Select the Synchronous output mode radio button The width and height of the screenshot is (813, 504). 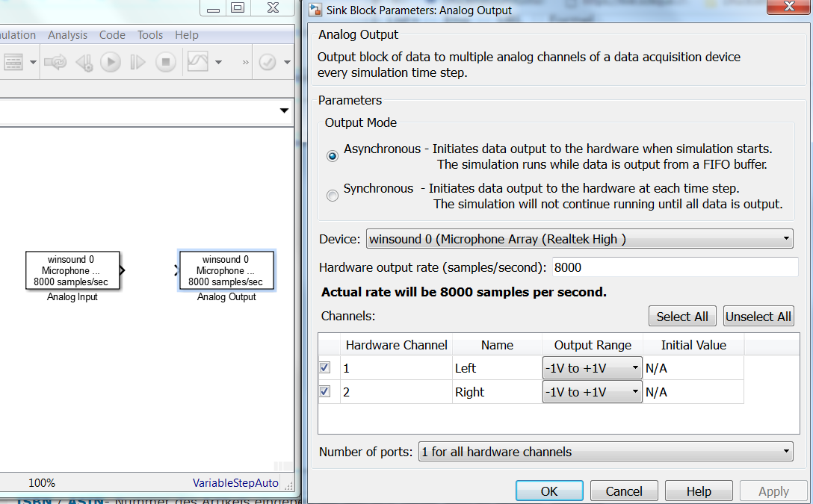(333, 196)
